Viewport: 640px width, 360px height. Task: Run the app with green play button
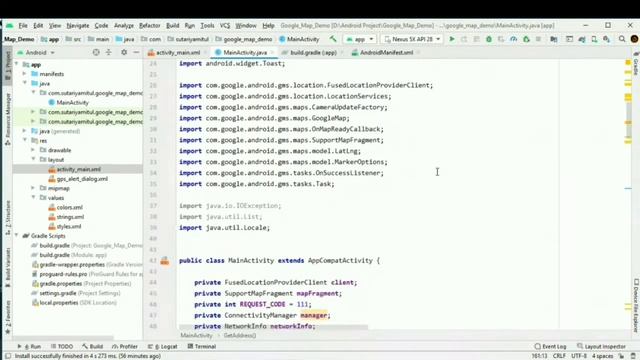[452, 39]
